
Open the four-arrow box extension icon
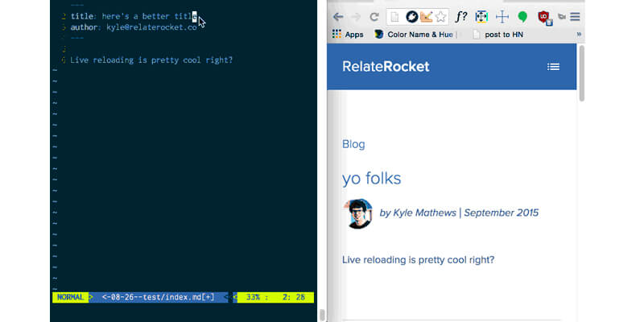481,17
